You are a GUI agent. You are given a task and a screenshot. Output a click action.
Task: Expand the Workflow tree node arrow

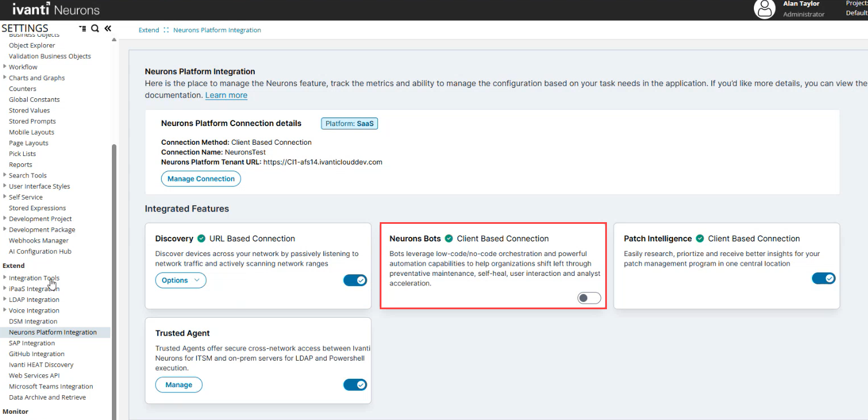click(5, 67)
